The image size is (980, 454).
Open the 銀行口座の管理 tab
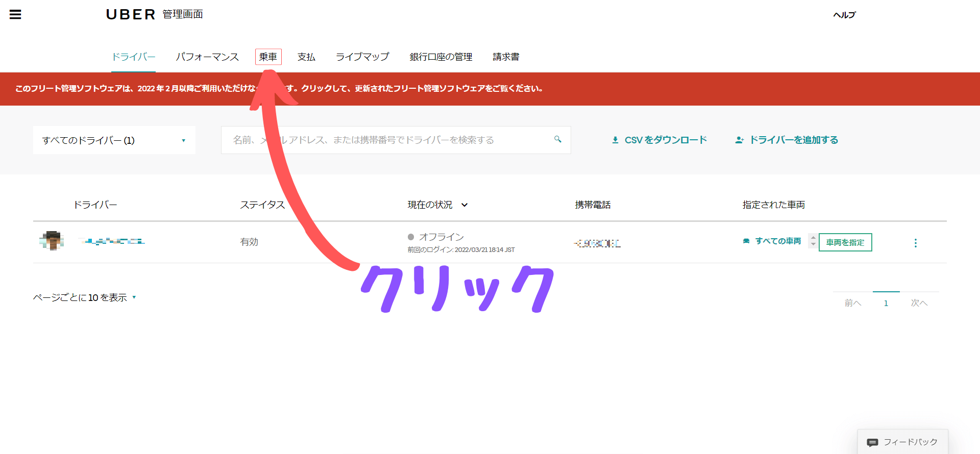tap(441, 57)
